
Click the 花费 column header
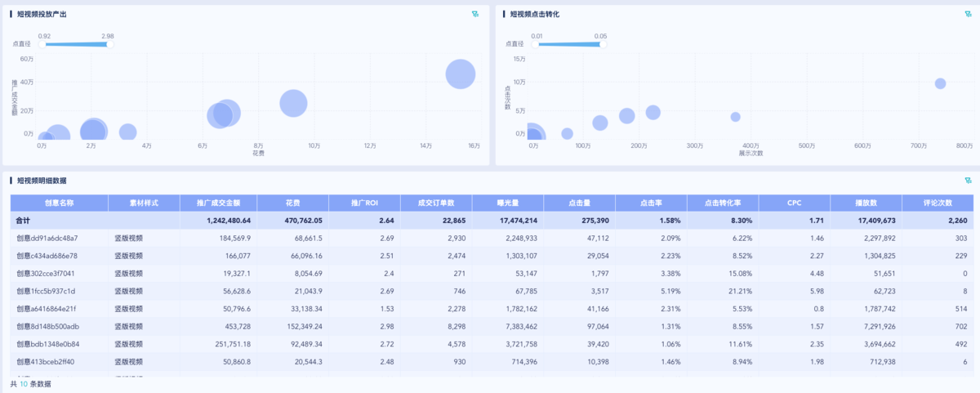(x=292, y=203)
